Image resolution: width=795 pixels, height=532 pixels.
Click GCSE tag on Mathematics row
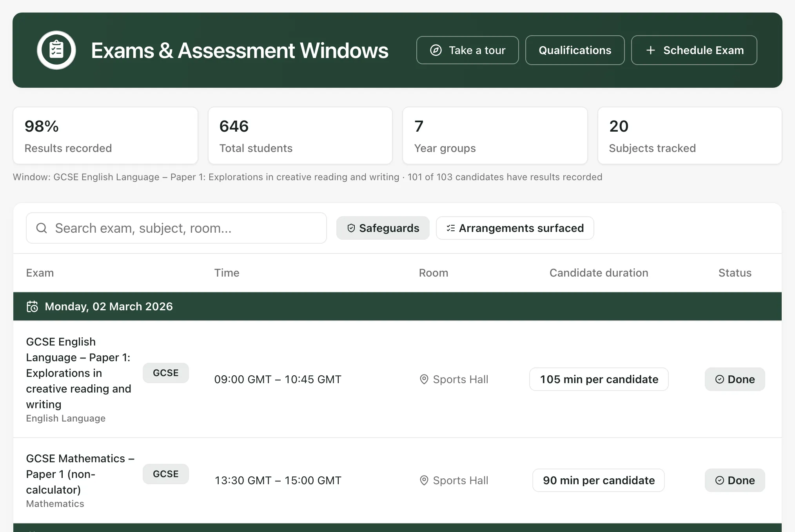pyautogui.click(x=166, y=474)
